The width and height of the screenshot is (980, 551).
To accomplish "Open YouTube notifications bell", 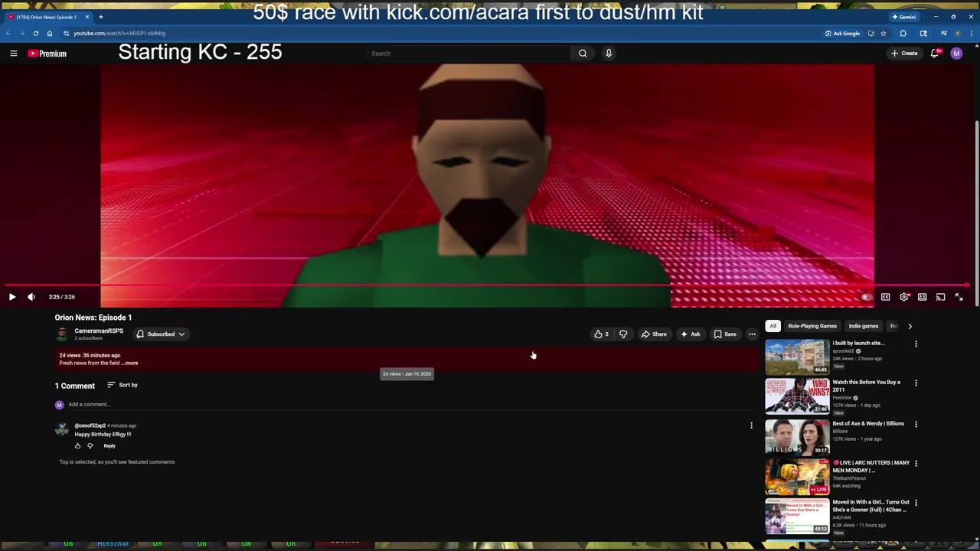I will [x=935, y=54].
